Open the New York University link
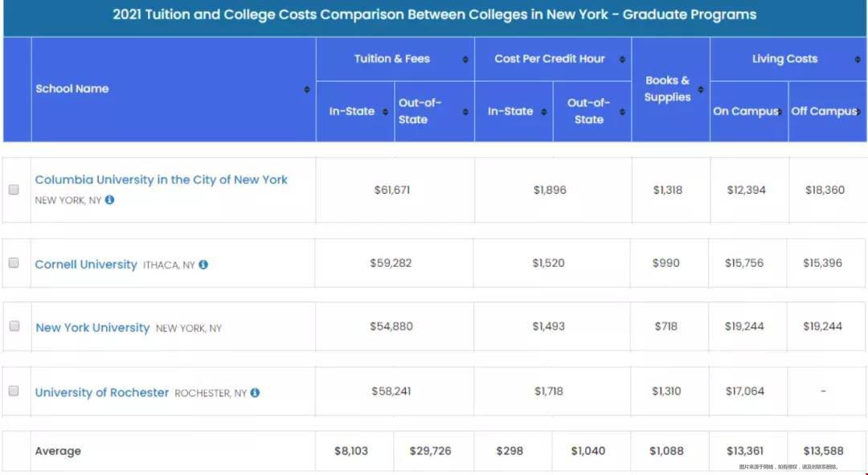Screen dimensions: 868x475 point(92,328)
